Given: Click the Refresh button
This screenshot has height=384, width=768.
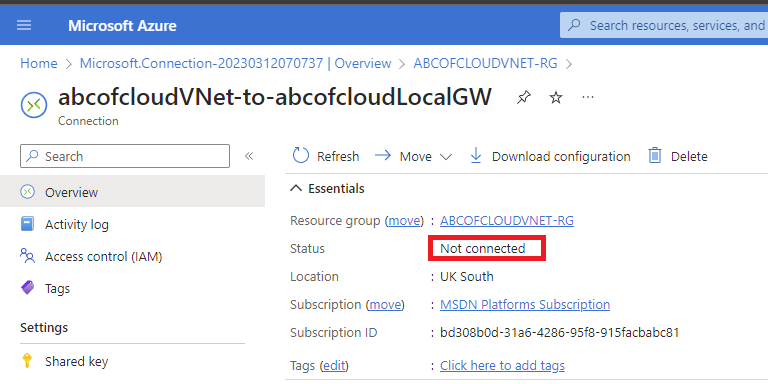Looking at the screenshot, I should (x=326, y=156).
